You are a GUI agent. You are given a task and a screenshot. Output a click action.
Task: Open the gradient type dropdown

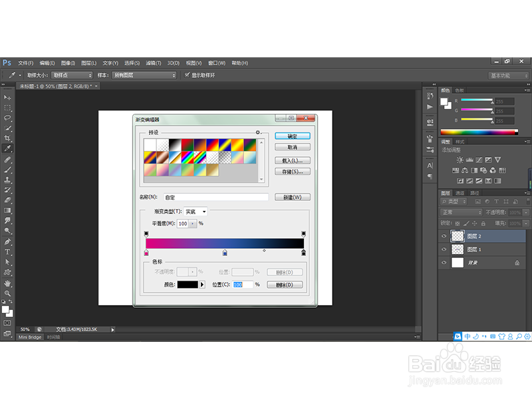click(x=196, y=211)
